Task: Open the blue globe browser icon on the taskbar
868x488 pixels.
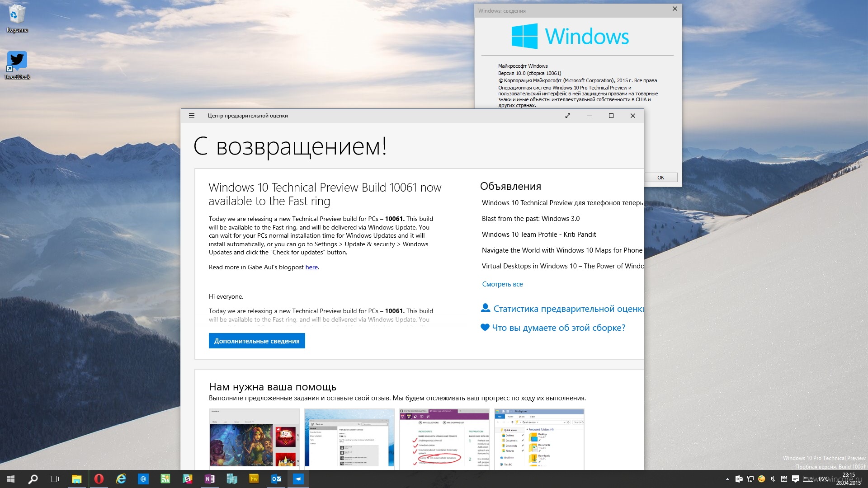Action: coord(143,479)
